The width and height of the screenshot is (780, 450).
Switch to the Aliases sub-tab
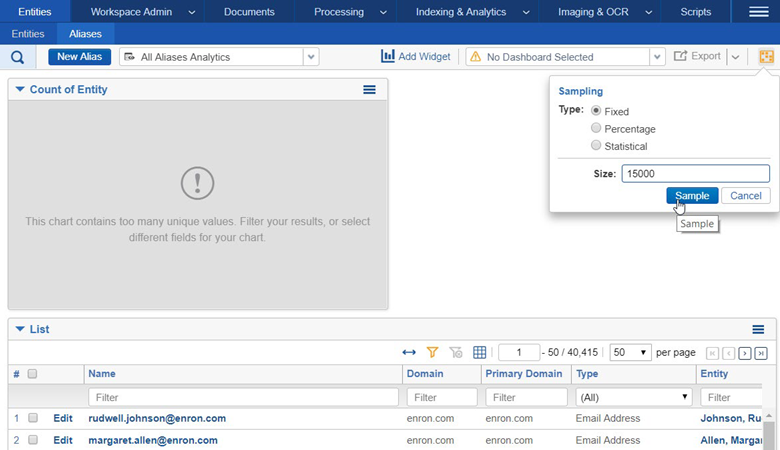click(x=85, y=34)
